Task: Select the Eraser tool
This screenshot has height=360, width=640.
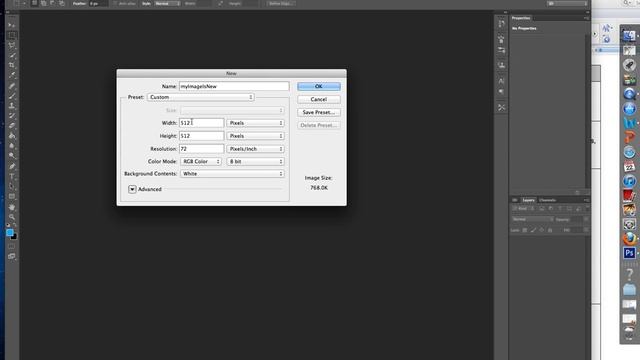Action: click(x=11, y=126)
